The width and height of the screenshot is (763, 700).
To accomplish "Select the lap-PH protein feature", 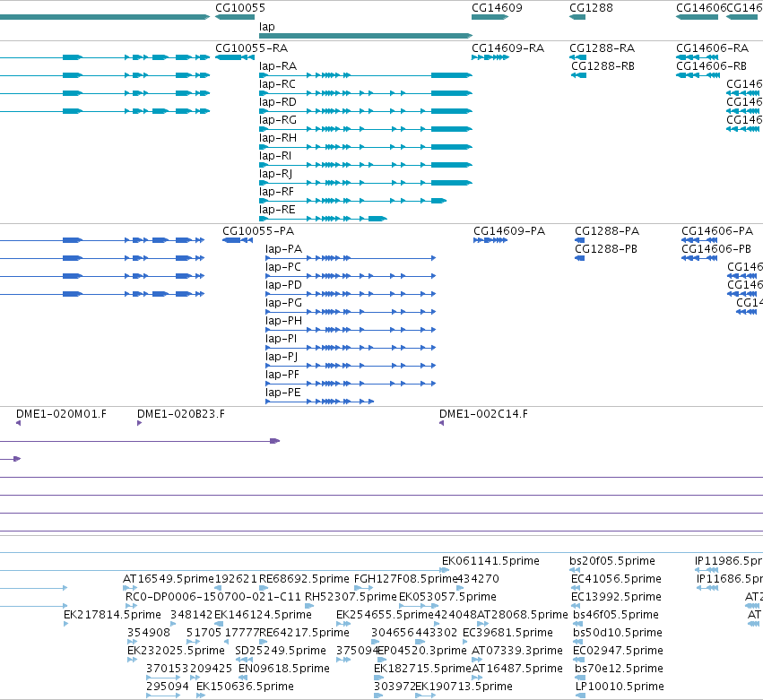I will tap(351, 330).
